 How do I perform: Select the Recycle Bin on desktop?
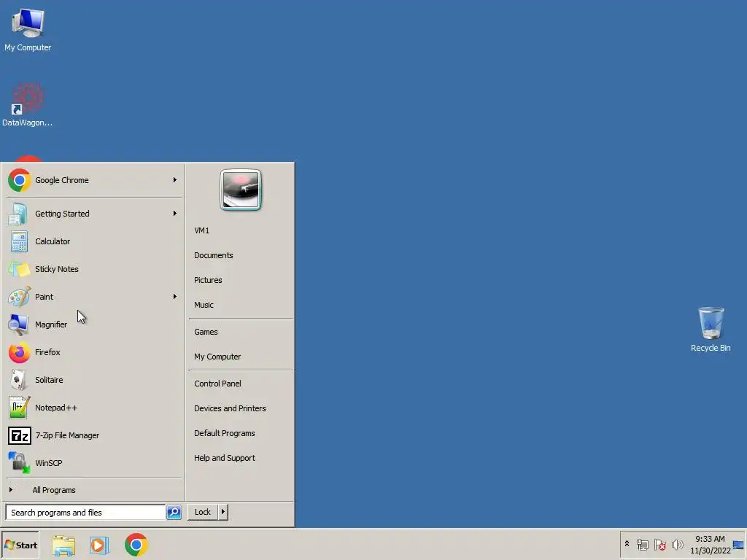[x=711, y=330]
